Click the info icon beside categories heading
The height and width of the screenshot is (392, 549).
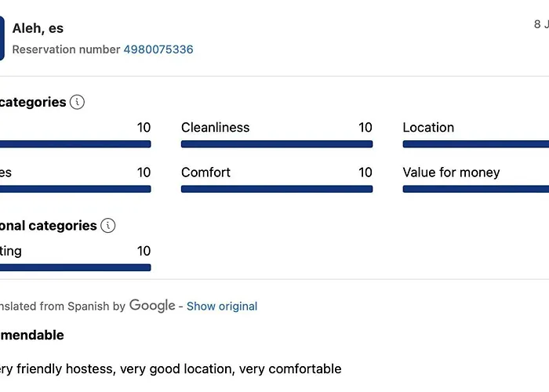pos(77,102)
